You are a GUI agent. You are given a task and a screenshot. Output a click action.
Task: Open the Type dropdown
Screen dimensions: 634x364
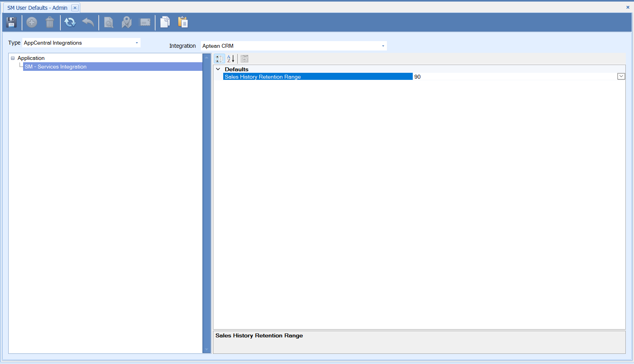coord(137,43)
